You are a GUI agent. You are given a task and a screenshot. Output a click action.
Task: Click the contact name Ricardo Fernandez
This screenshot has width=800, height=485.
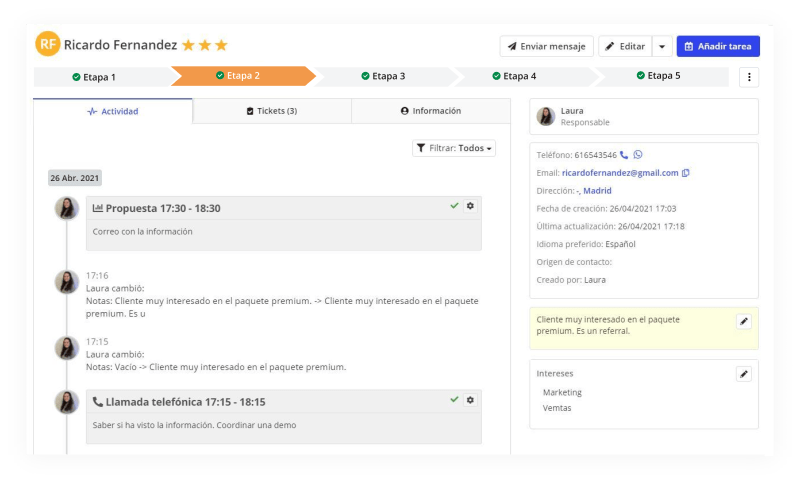pyautogui.click(x=120, y=45)
